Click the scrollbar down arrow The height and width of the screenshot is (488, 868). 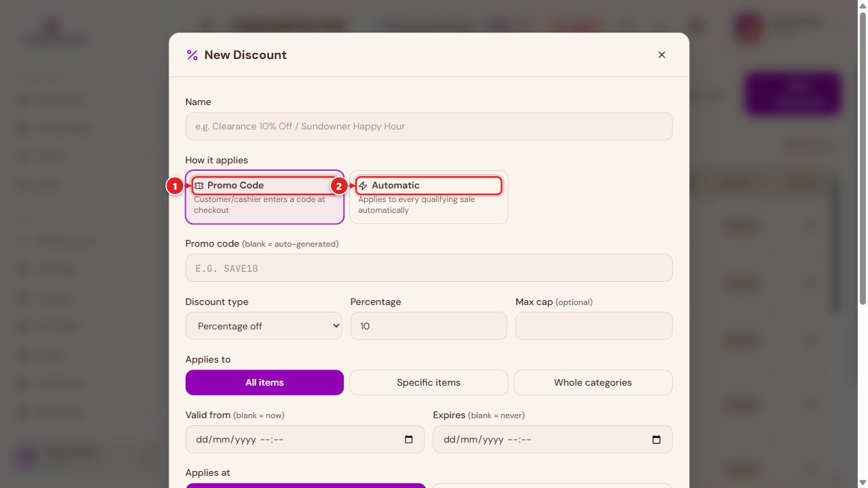tap(863, 483)
